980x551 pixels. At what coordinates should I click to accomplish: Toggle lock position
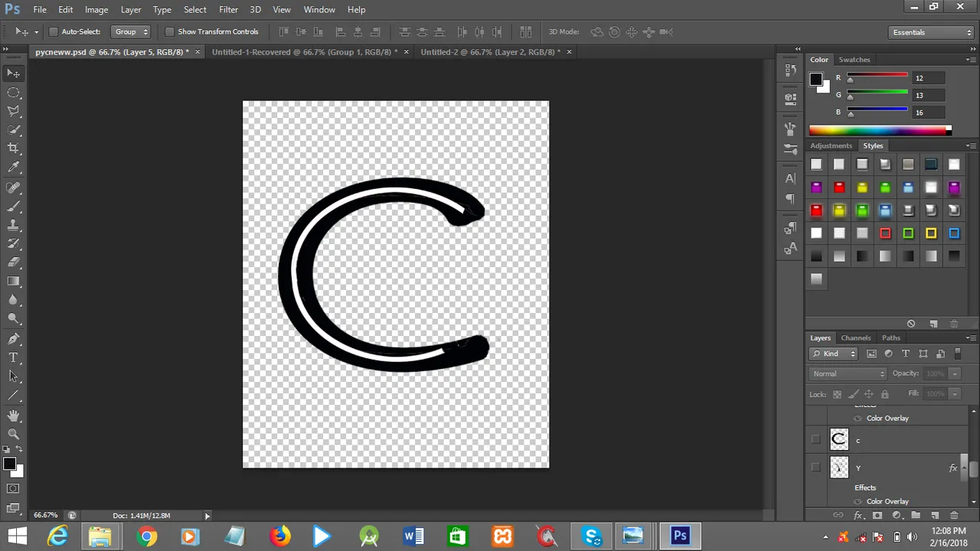pos(869,395)
